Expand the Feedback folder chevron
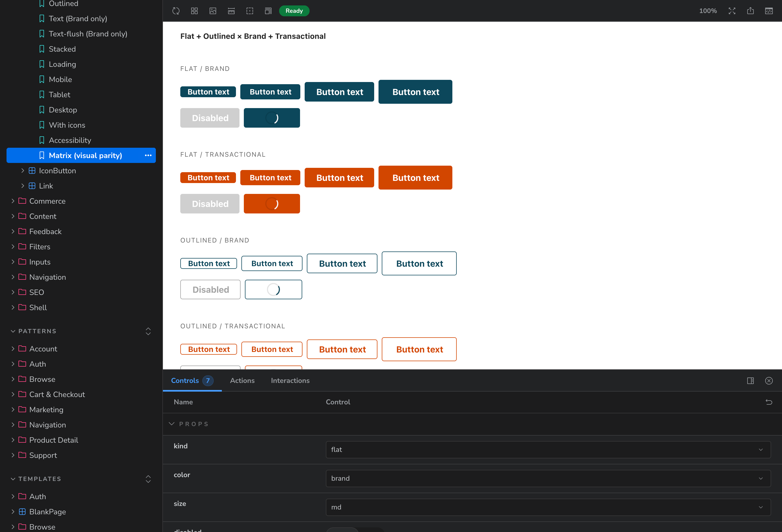782x532 pixels. (13, 231)
